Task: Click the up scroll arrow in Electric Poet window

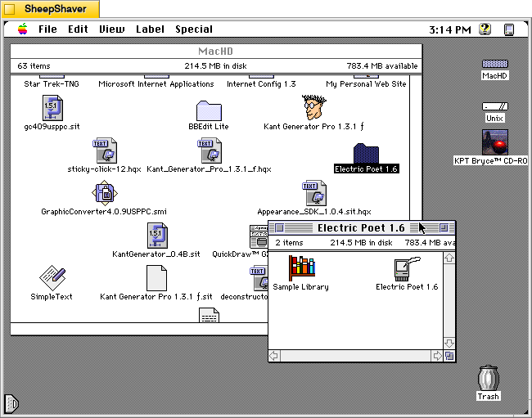Action: point(449,258)
